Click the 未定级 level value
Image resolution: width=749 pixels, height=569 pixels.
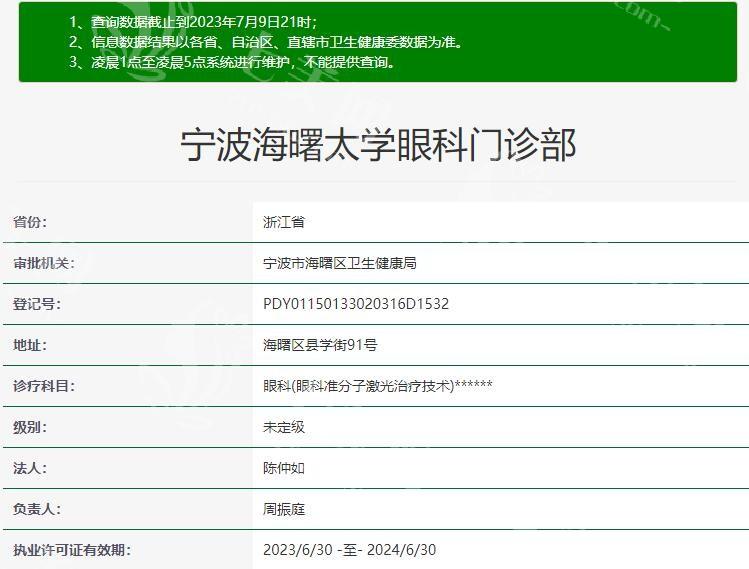pos(283,427)
